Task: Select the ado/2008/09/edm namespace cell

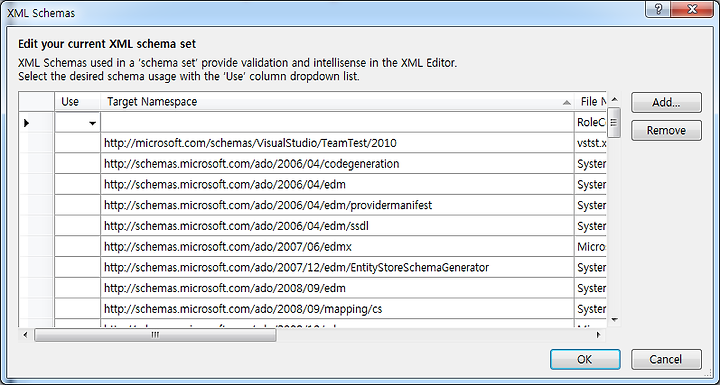Action: (x=338, y=288)
